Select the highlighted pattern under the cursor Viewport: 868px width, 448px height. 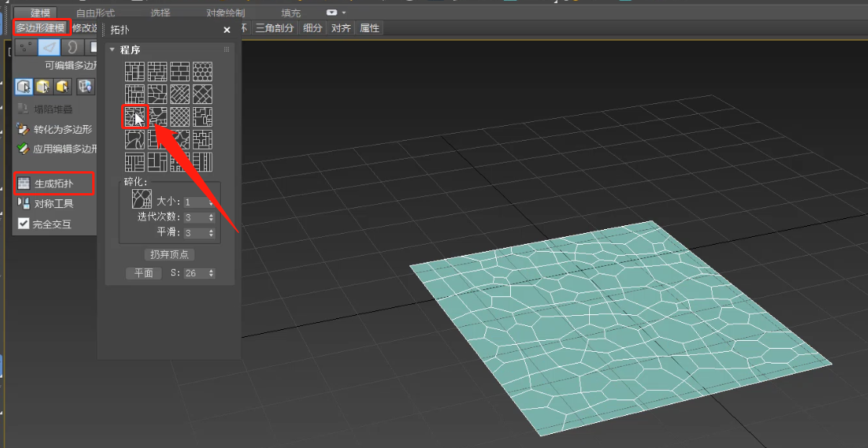click(x=134, y=116)
